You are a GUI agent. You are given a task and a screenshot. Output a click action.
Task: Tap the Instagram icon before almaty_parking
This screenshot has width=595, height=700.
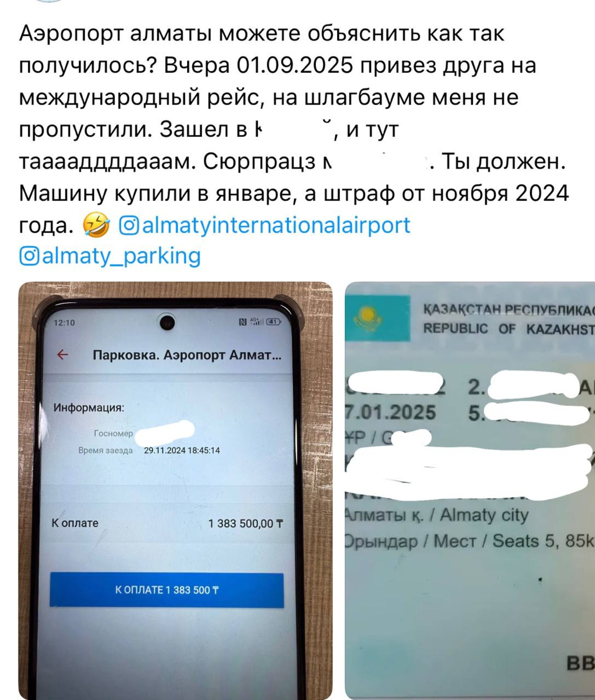pyautogui.click(x=29, y=256)
